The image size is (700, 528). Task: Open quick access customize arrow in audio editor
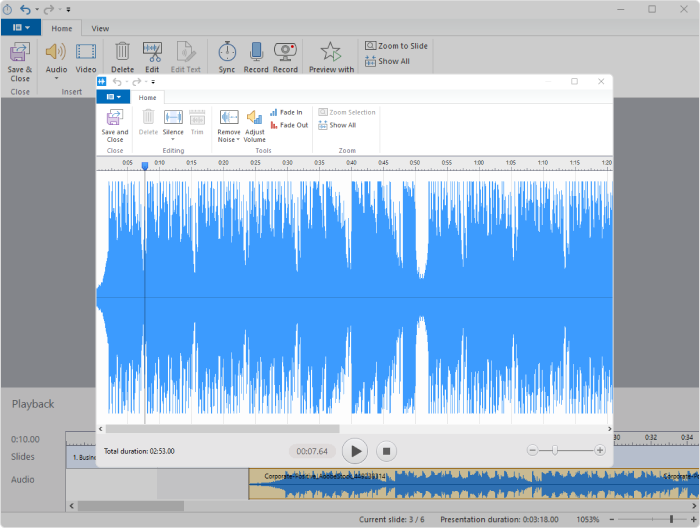coord(153,82)
